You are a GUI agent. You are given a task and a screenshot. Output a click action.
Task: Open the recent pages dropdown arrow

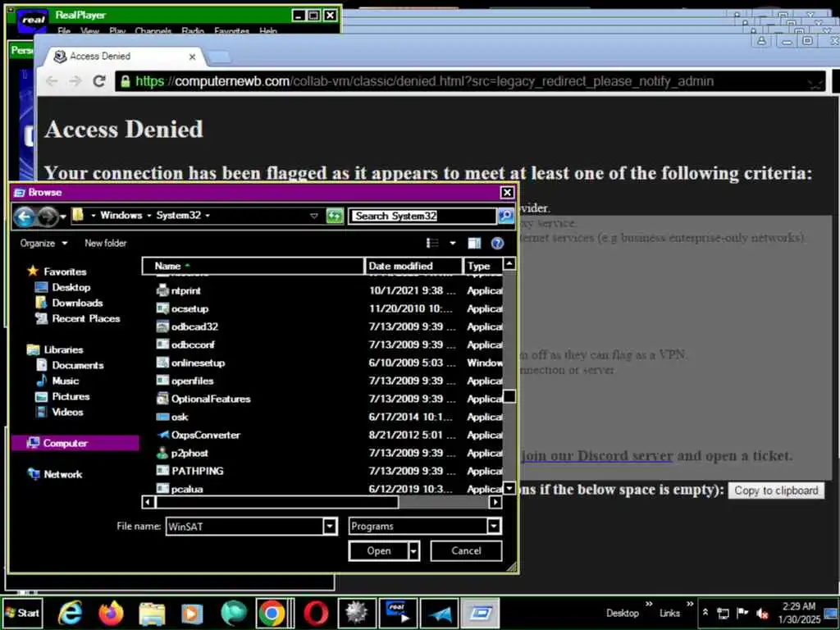click(x=63, y=217)
